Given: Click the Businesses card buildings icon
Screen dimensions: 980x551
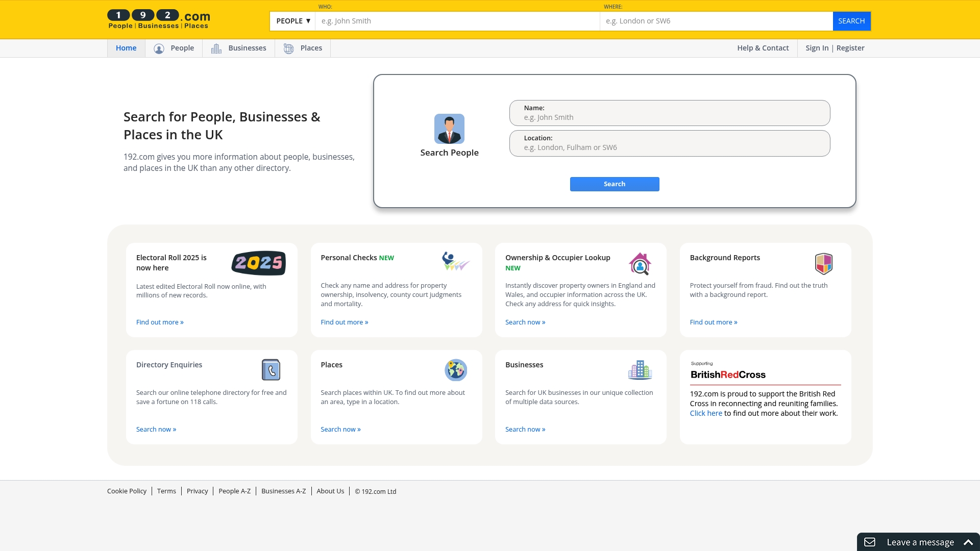Looking at the screenshot, I should [x=640, y=370].
